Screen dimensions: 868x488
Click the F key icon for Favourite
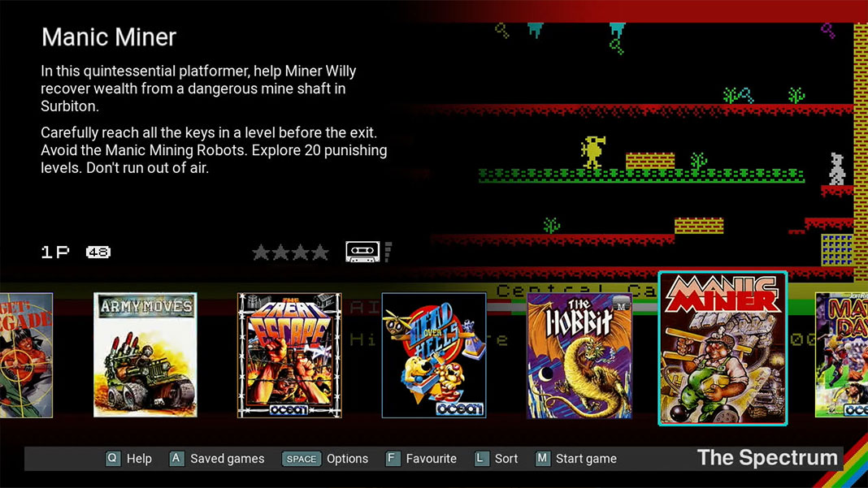pos(393,459)
